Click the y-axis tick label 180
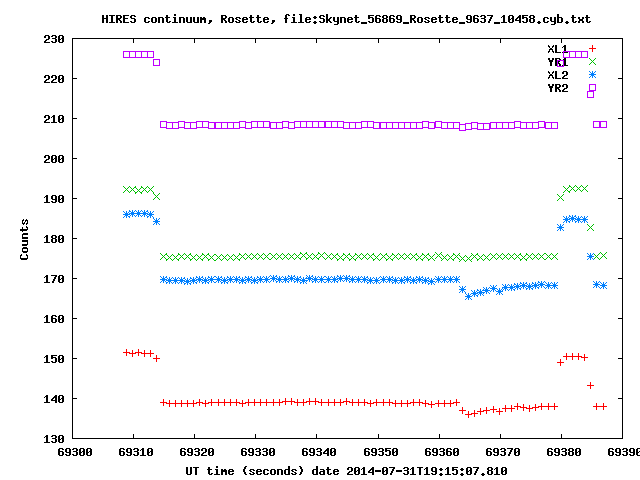 [54, 239]
